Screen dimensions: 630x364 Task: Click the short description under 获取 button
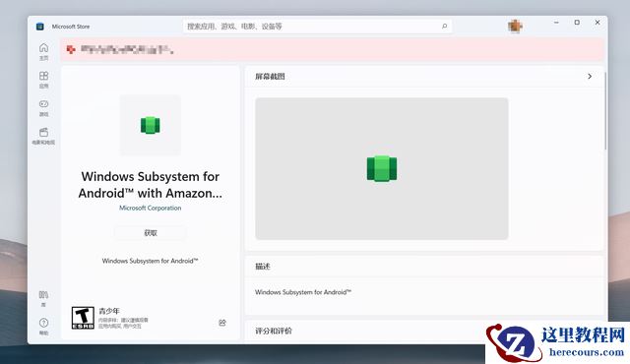pos(151,261)
